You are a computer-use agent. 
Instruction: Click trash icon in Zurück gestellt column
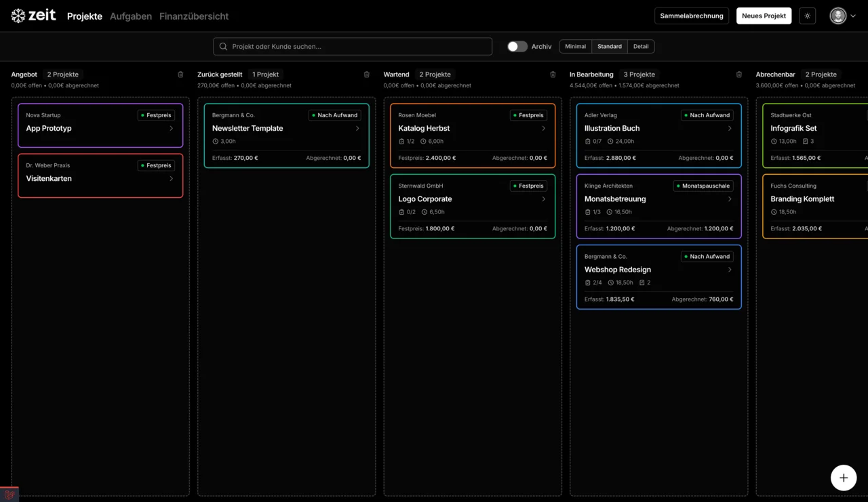(x=367, y=75)
